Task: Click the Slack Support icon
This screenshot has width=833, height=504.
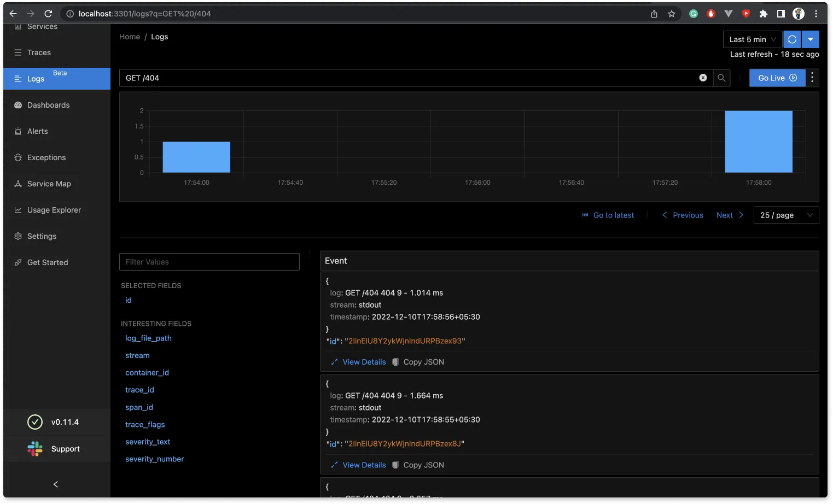Action: [x=35, y=449]
